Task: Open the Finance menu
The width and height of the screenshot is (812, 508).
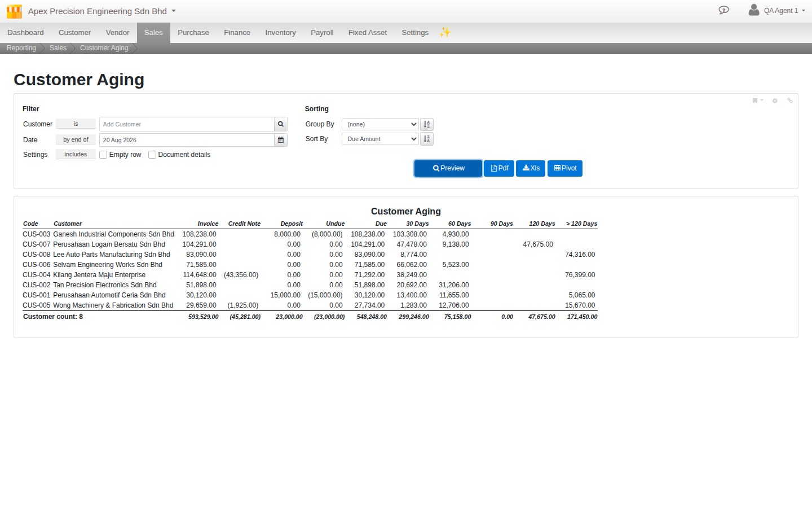Action: tap(237, 33)
